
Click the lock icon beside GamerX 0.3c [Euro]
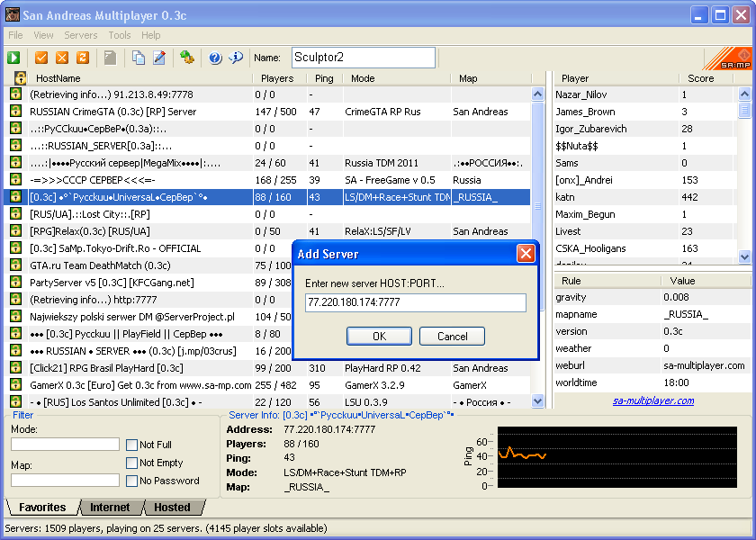15,385
